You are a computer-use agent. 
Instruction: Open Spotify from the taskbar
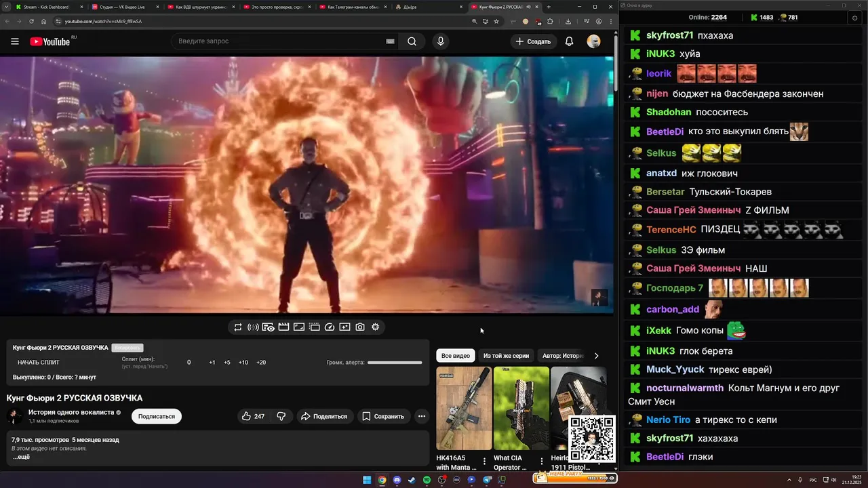(x=427, y=480)
